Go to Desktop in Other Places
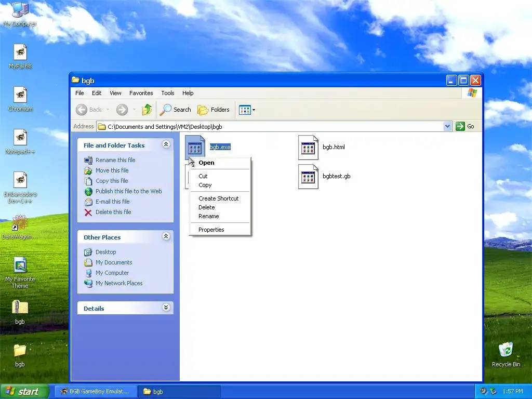Image resolution: width=532 pixels, height=399 pixels. (105, 252)
